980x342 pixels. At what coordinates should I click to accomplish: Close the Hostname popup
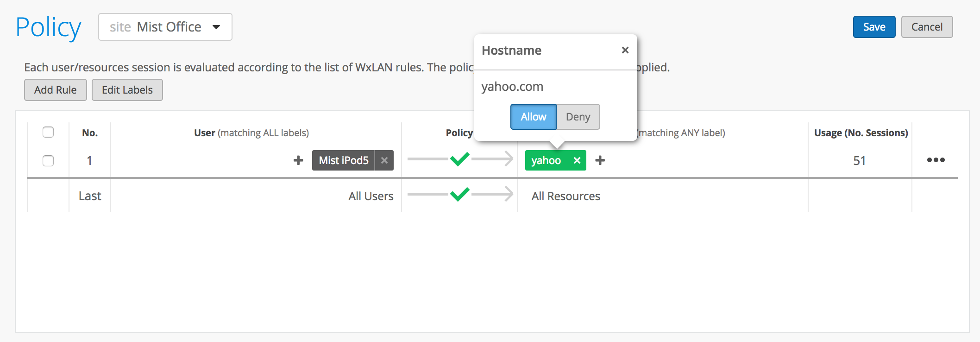625,50
